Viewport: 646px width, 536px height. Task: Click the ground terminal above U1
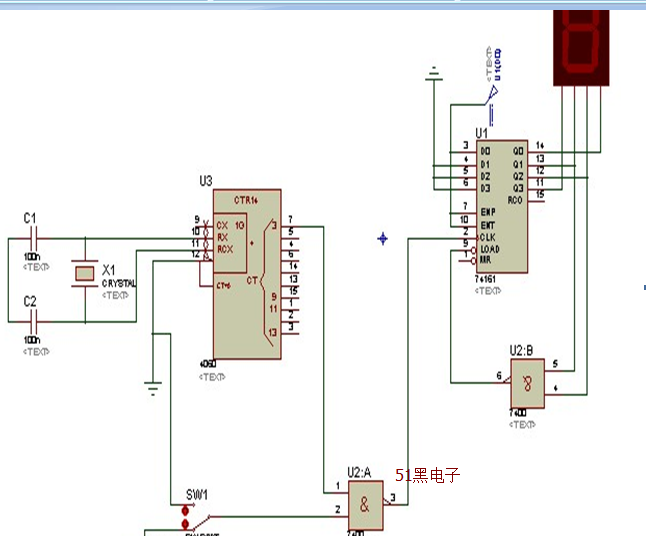pos(433,73)
